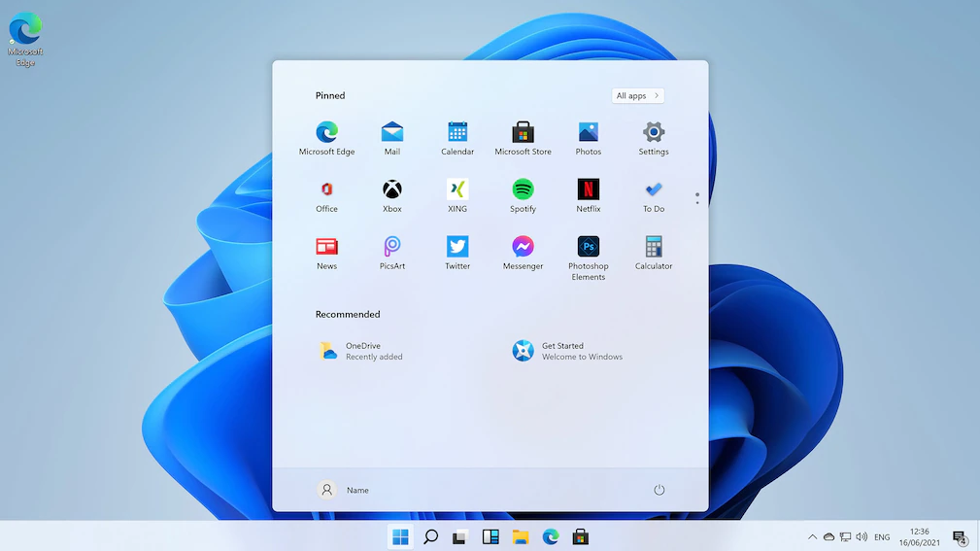This screenshot has width=980, height=551.
Task: Launch the XING app
Action: 457,195
